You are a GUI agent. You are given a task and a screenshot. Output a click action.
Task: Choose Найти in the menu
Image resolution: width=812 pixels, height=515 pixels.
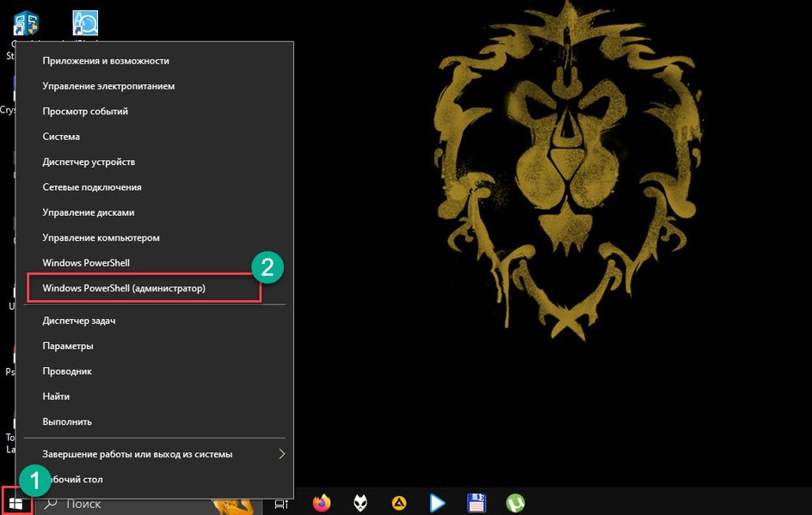coord(154,396)
